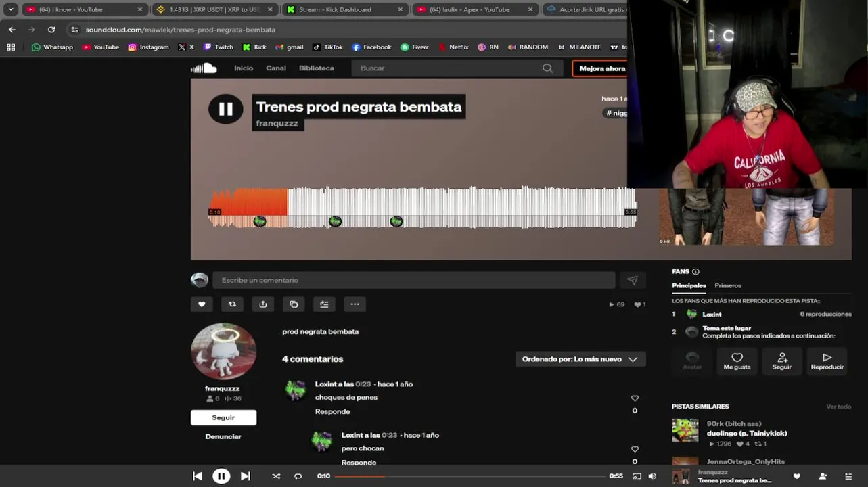Click the SoundCloud logo
This screenshot has width=868, height=487.
click(x=204, y=68)
